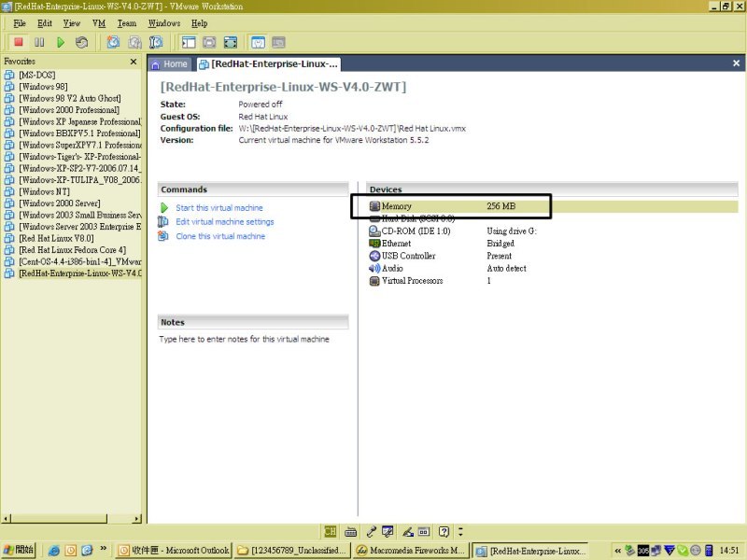Select [Windows NT] in Favorites
747x560 pixels.
[44, 191]
